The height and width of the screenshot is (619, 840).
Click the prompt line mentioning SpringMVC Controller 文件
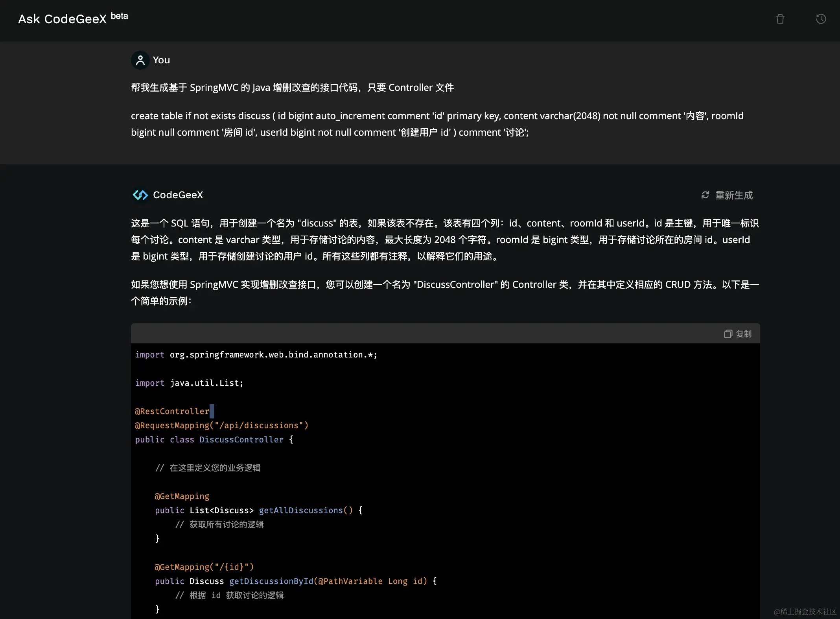[292, 87]
